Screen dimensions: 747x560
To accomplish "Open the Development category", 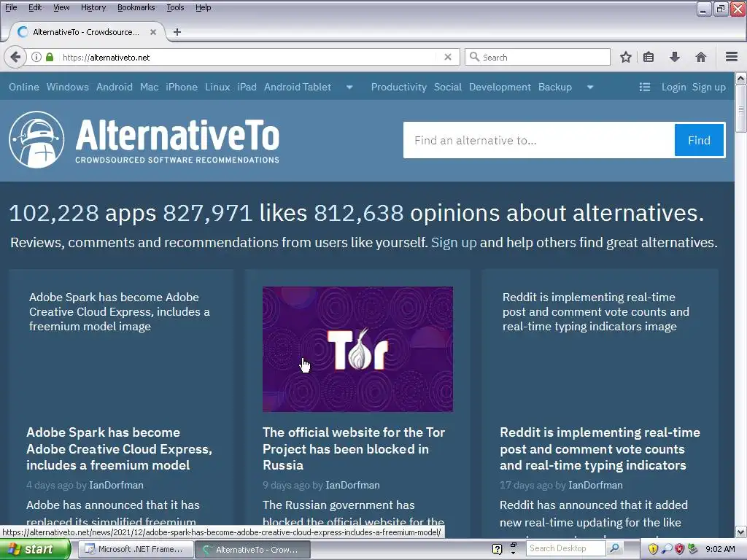I will [500, 87].
